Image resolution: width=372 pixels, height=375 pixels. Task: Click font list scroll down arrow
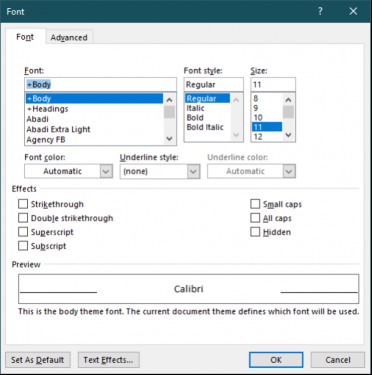point(169,138)
